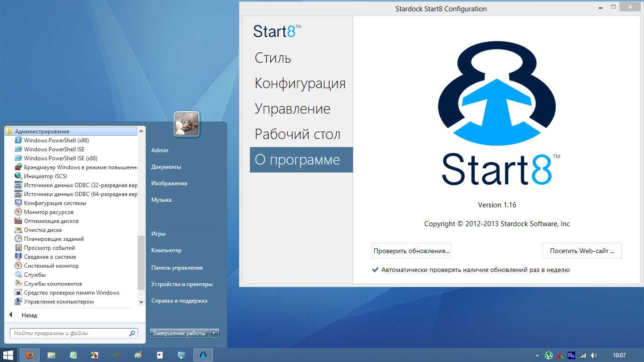Open Музыка in Start menu
The height and width of the screenshot is (362, 644).
pos(161,200)
